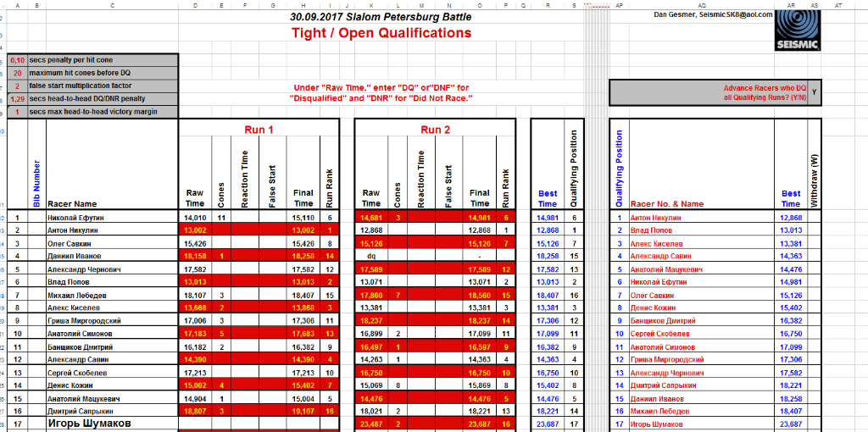Select the 1,29 head-to-head DQ/DNR penalty value

(17, 99)
